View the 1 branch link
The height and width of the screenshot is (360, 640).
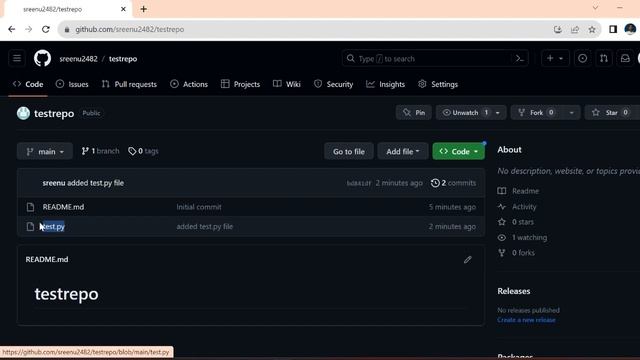coord(100,151)
